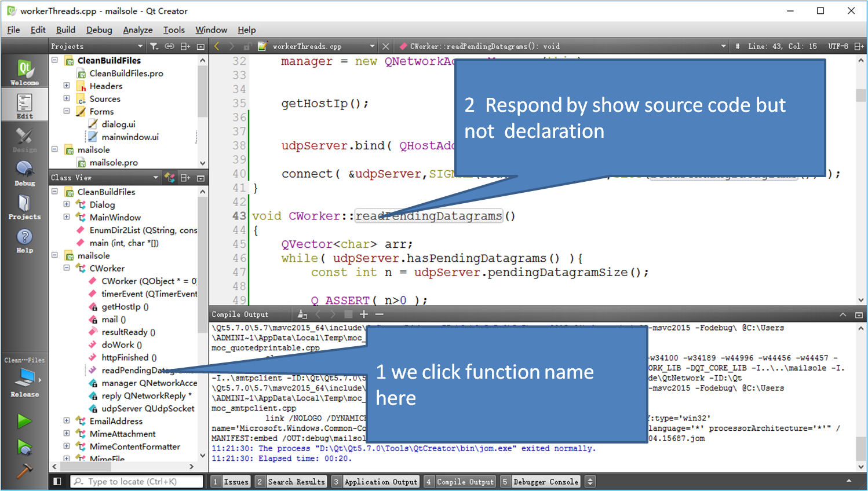Close the Class View pane
Image resolution: width=868 pixels, height=491 pixels.
(200, 178)
